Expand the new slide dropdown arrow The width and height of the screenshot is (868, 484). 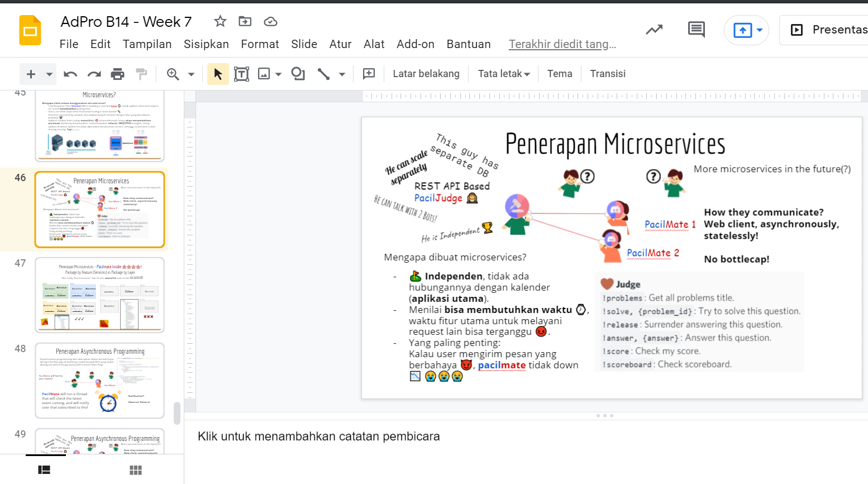[x=49, y=74]
